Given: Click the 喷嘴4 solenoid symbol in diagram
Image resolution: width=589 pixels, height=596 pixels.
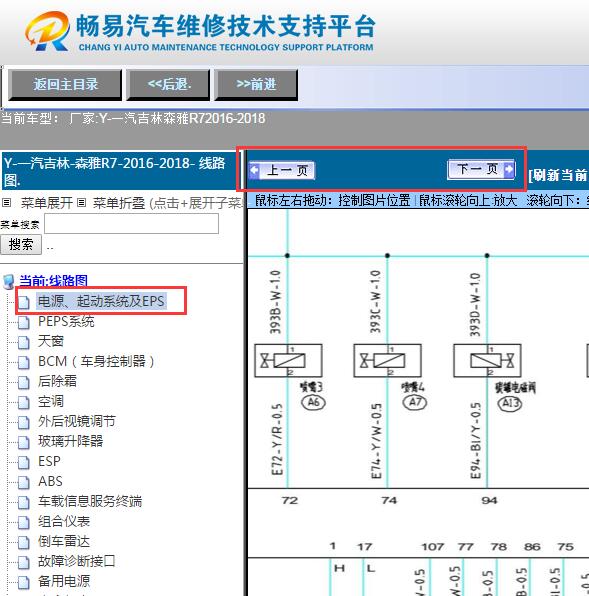Looking at the screenshot, I should click(388, 360).
